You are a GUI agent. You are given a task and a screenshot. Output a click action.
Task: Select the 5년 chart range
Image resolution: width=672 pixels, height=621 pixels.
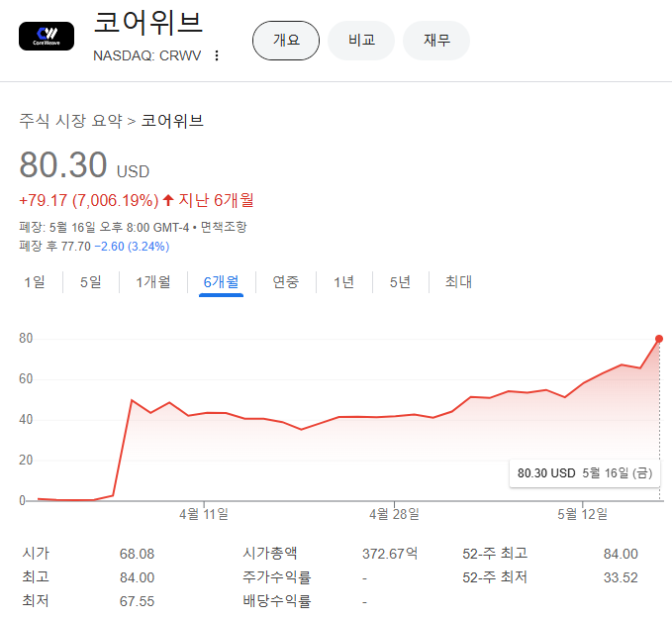pyautogui.click(x=400, y=282)
